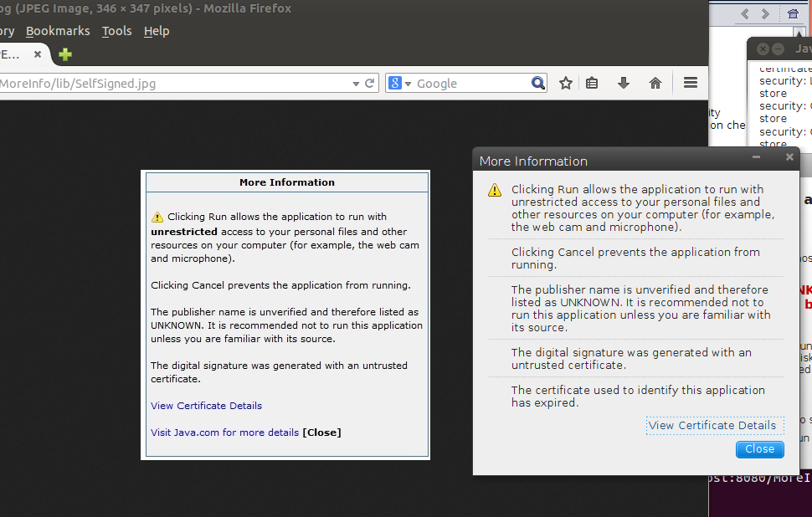Close the current browser tab

pos(38,54)
